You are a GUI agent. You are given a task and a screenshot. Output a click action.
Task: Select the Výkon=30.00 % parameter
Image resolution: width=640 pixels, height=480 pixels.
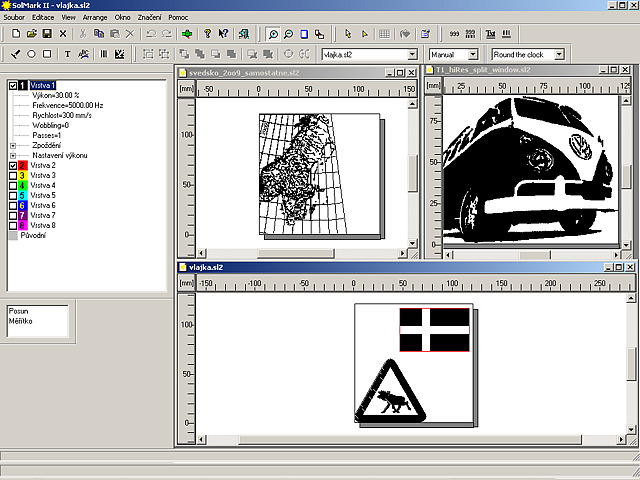56,95
